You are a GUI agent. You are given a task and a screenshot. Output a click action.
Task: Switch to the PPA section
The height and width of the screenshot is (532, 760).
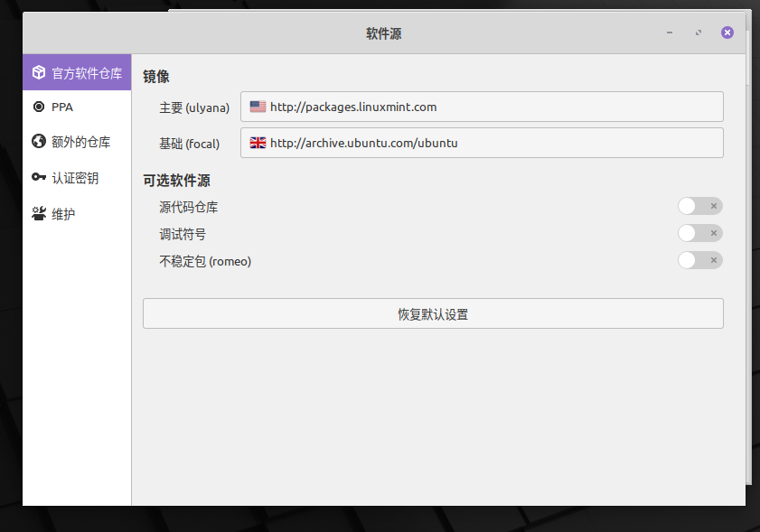pyautogui.click(x=62, y=107)
